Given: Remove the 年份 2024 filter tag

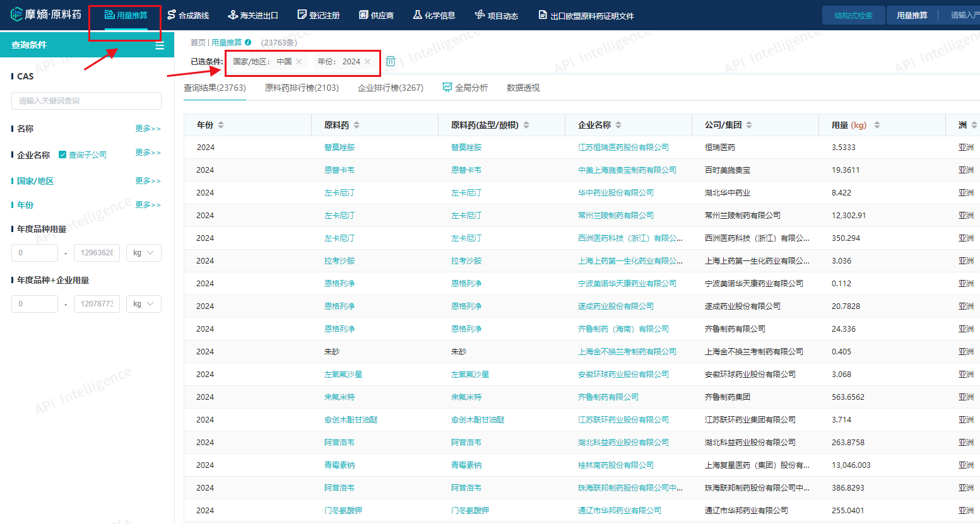Looking at the screenshot, I should coord(368,62).
